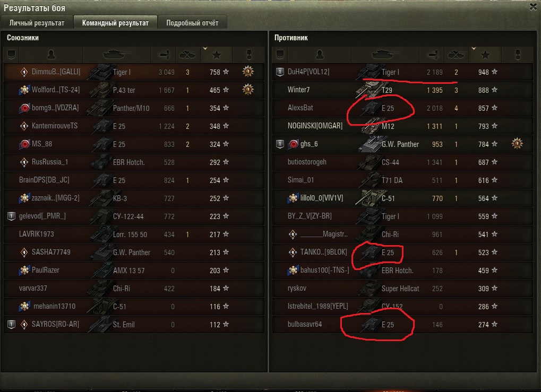Viewport: 541px width, 392px height.
Task: Close the battle results window
Action: (533, 7)
